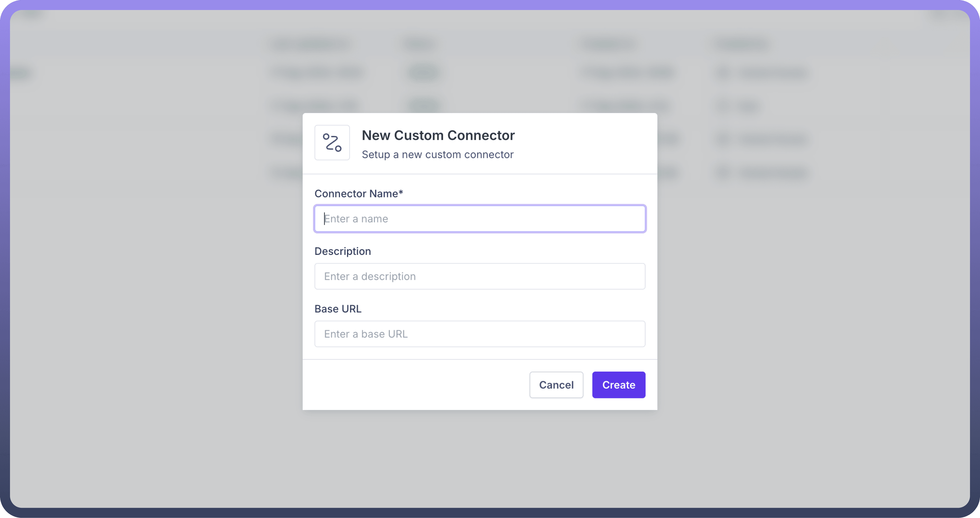Click the "Description" field label
Screen dimensions: 980x518
click(342, 251)
